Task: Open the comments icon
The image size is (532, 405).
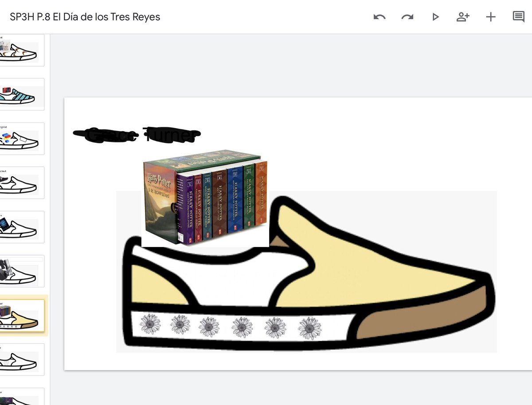Action: tap(518, 17)
